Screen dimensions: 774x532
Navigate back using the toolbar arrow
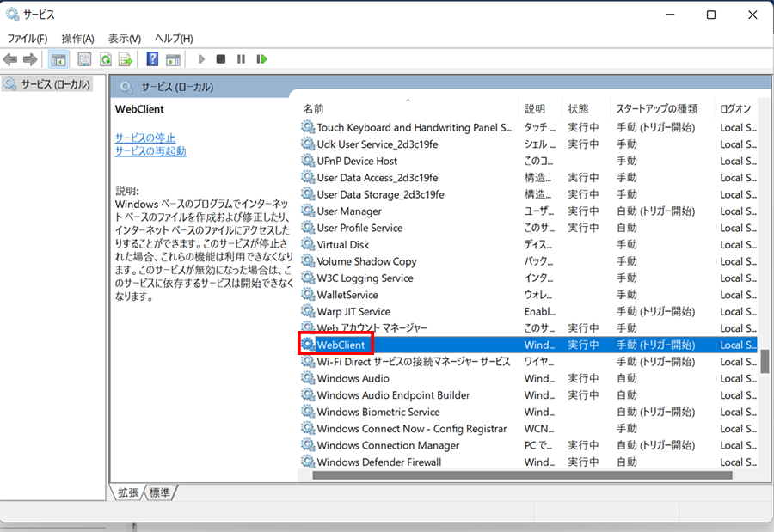pos(9,58)
